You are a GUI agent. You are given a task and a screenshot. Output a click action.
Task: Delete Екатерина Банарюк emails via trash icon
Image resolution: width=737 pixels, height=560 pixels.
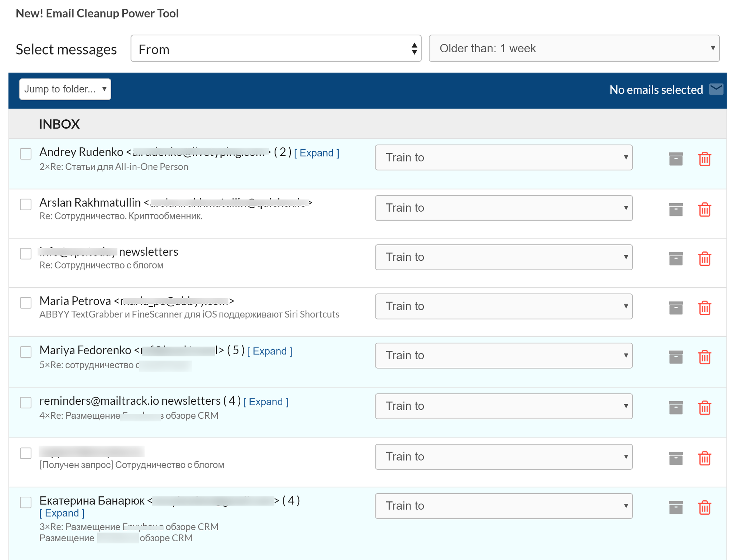(704, 507)
